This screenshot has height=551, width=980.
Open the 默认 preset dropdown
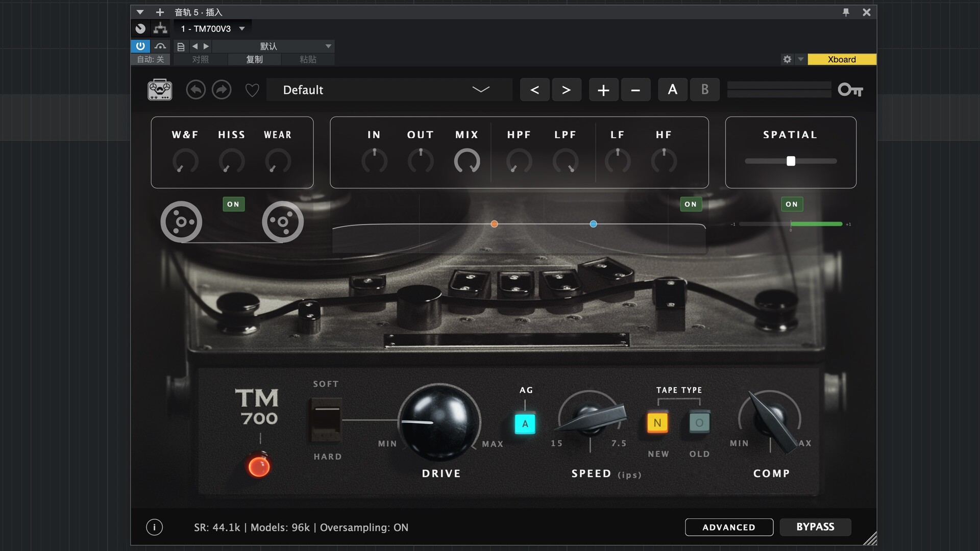(x=328, y=46)
